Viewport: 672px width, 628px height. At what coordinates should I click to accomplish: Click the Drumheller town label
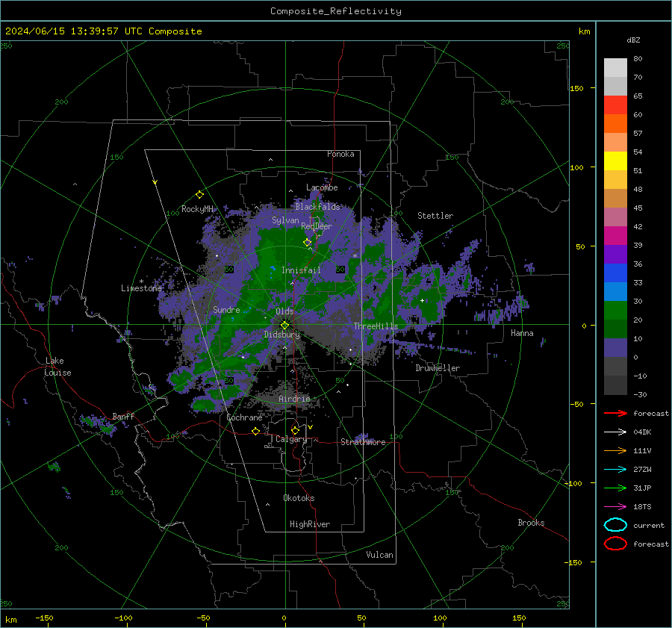(x=438, y=368)
